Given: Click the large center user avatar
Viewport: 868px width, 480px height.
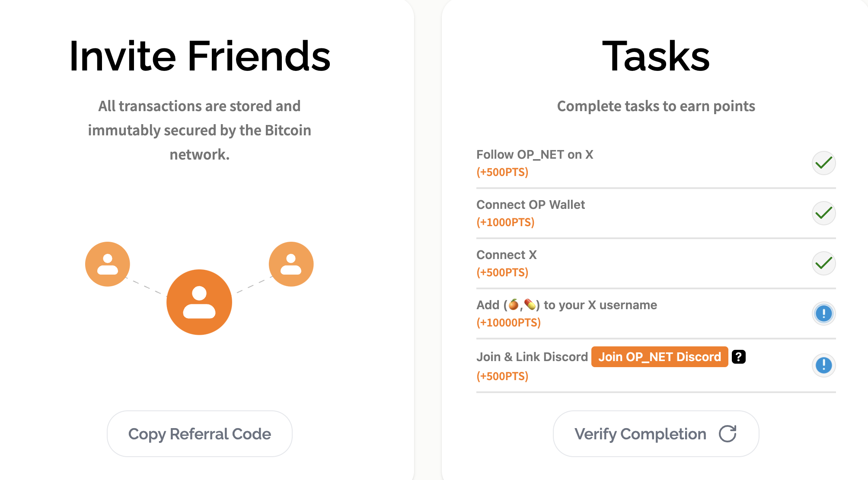Looking at the screenshot, I should (199, 302).
